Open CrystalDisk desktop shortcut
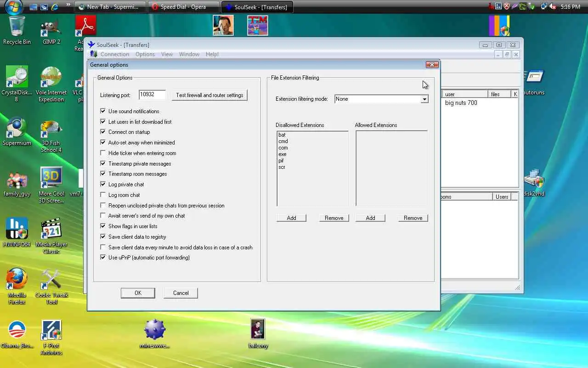Image resolution: width=588 pixels, height=368 pixels. click(17, 84)
